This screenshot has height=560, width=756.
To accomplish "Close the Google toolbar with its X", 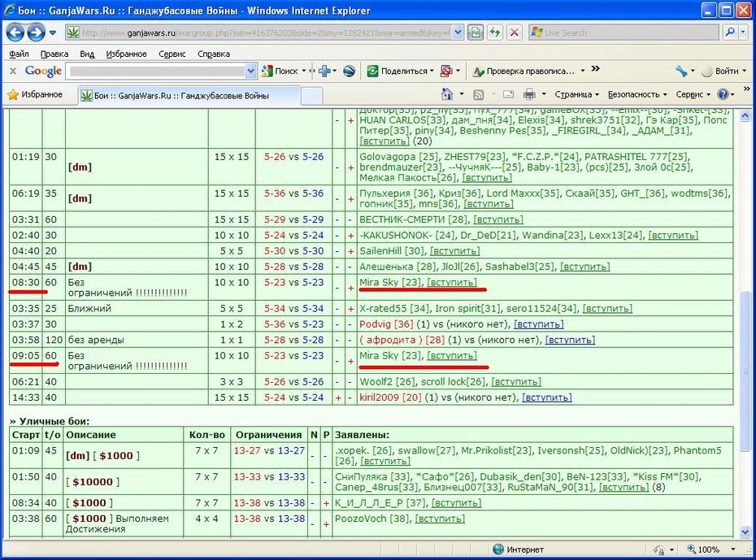I will [13, 71].
